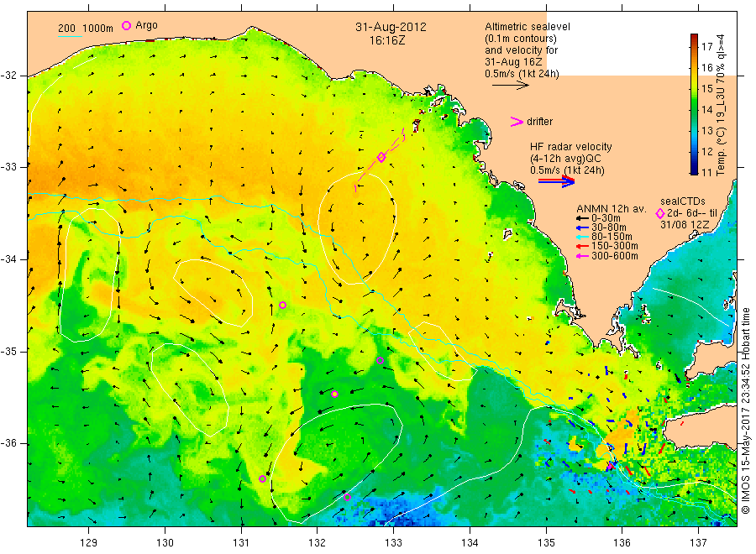Click the '16:16Z' time label
Image resolution: width=756 pixels, height=554 pixels.
(x=387, y=40)
